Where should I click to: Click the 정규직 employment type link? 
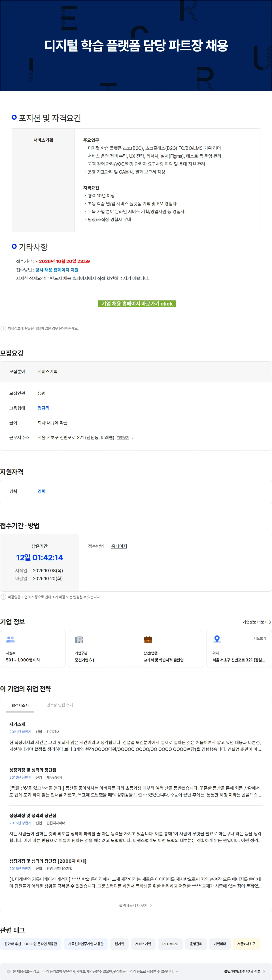pyautogui.click(x=43, y=408)
